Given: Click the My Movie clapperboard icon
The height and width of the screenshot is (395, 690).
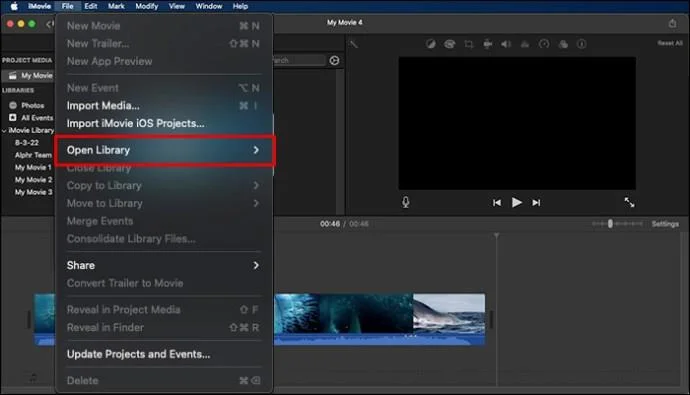Looking at the screenshot, I should coord(13,76).
